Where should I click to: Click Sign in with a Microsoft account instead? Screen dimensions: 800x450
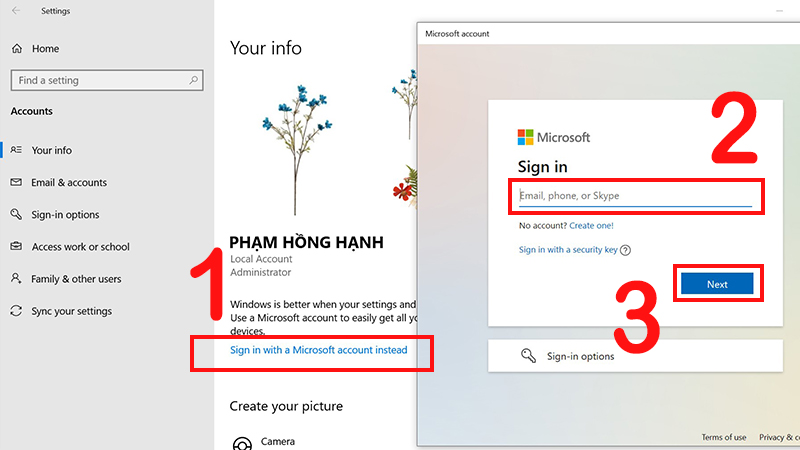tap(318, 350)
